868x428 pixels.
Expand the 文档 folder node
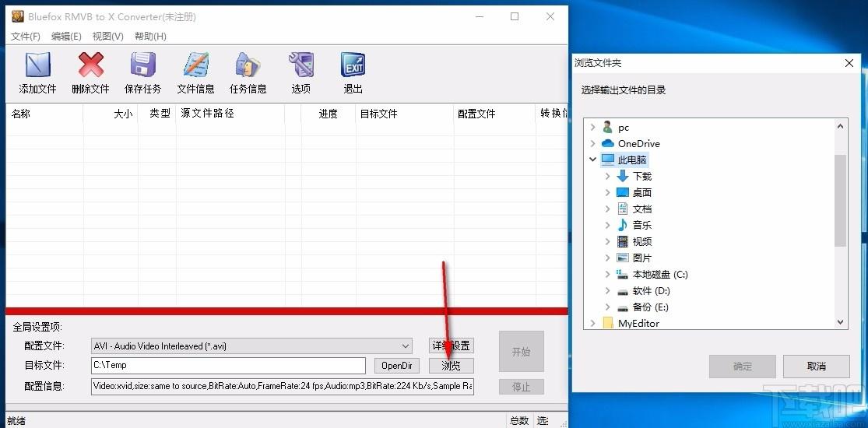tap(608, 209)
